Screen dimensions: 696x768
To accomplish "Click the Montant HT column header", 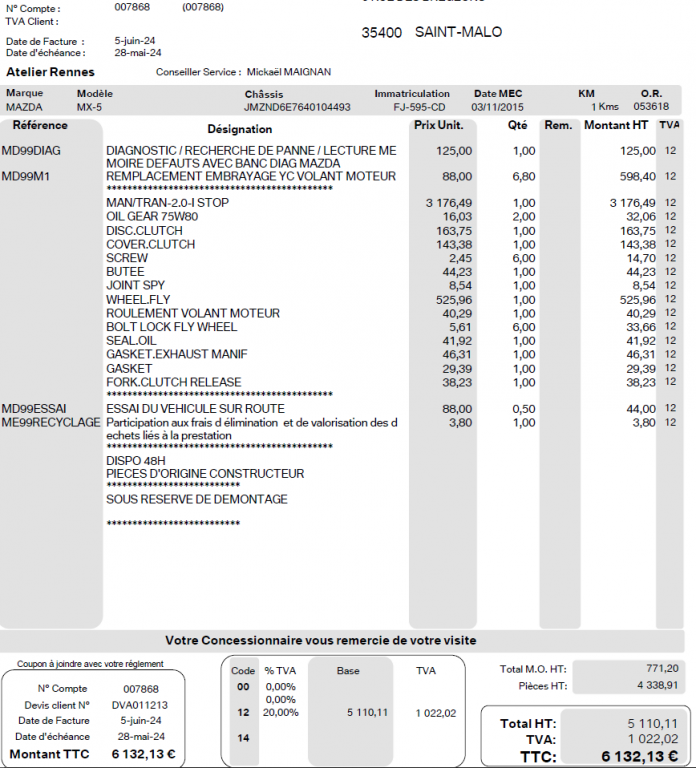I will coord(616,125).
